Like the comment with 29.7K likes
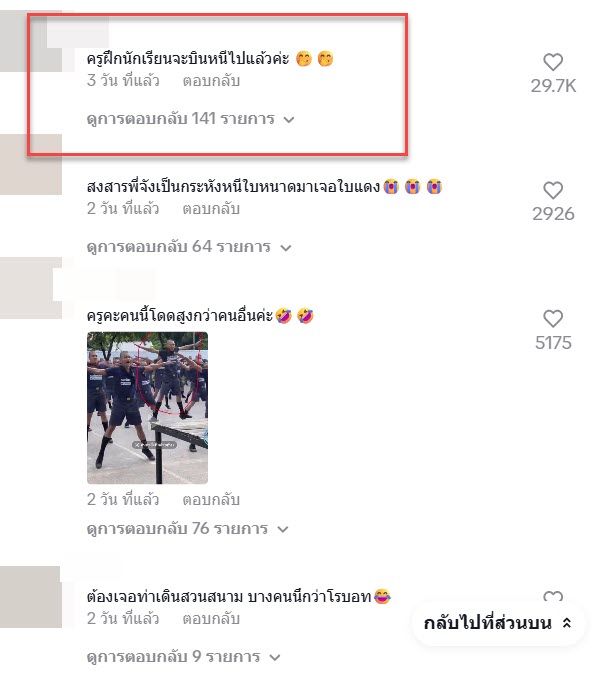 pyautogui.click(x=553, y=62)
